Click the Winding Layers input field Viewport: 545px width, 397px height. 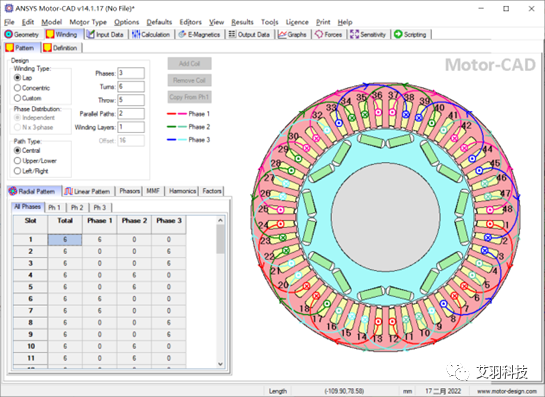pos(131,127)
